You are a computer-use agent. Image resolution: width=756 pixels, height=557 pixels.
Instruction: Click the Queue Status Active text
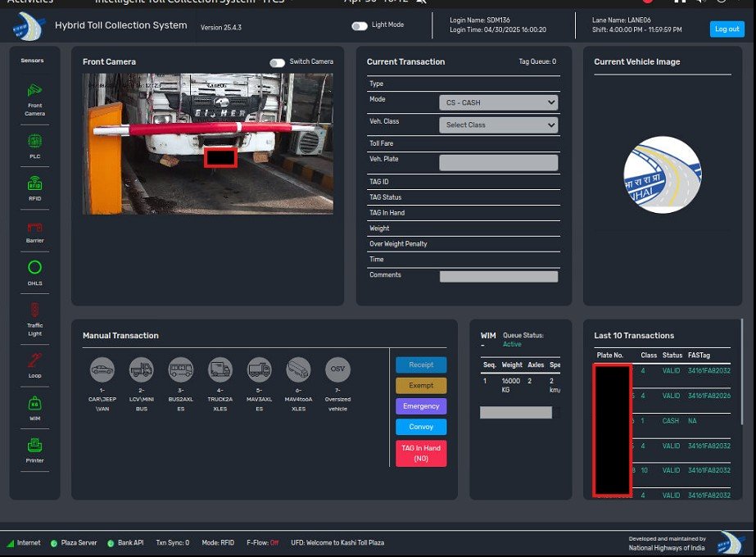pyautogui.click(x=512, y=344)
